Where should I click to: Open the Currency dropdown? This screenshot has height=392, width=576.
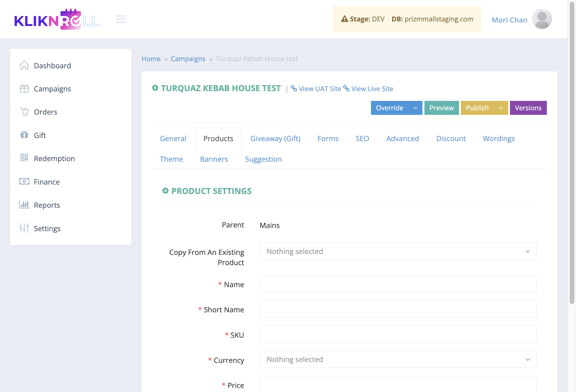(398, 359)
